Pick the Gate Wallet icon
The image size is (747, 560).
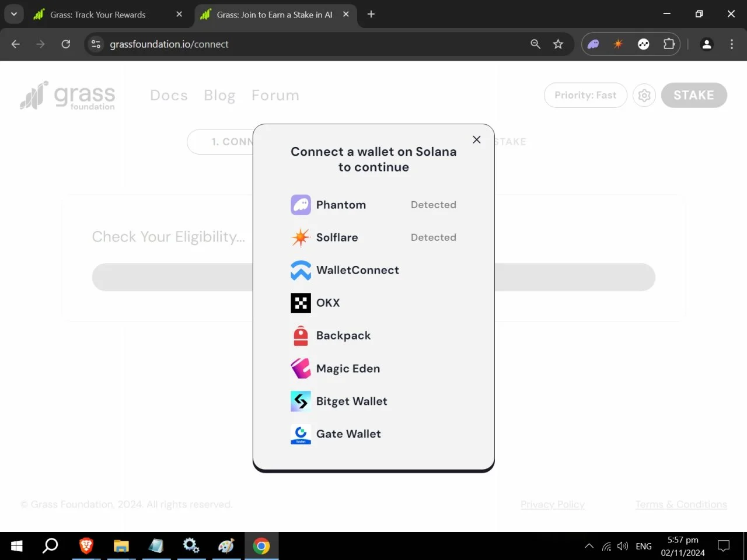click(301, 433)
